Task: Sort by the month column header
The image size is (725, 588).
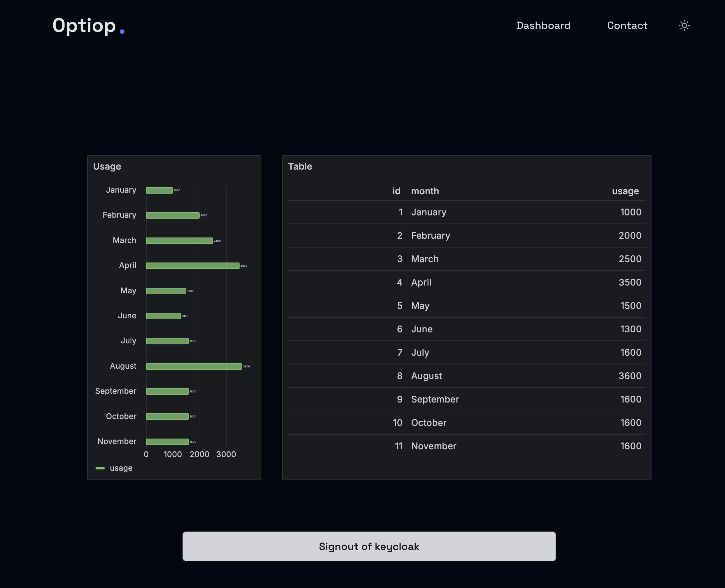Action: pos(425,191)
